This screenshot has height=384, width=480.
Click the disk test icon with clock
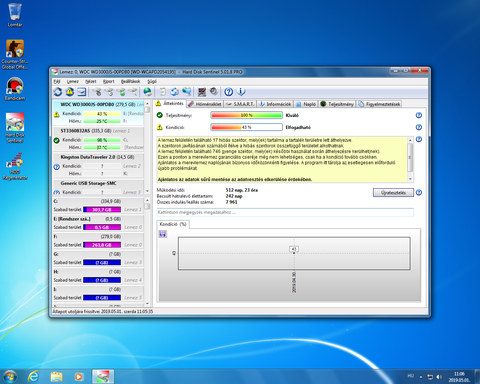109,92
